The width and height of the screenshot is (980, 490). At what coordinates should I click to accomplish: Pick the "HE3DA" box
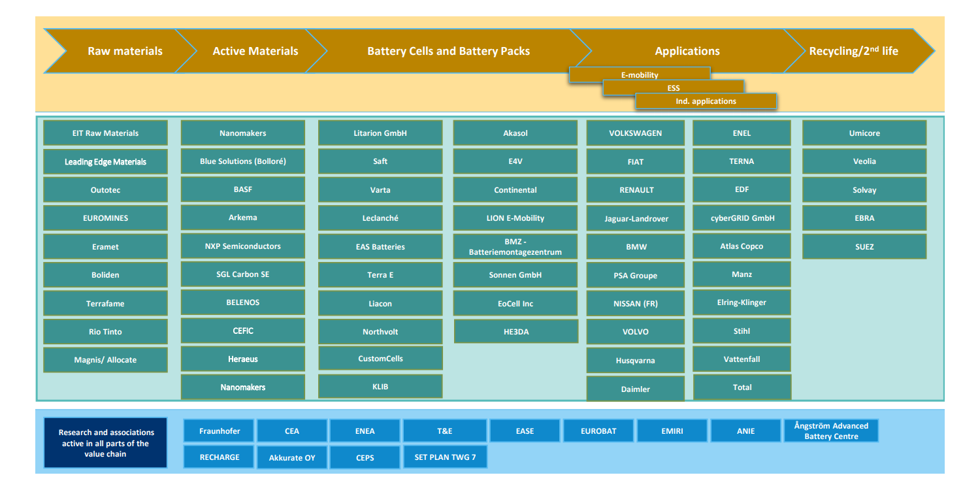pyautogui.click(x=516, y=332)
